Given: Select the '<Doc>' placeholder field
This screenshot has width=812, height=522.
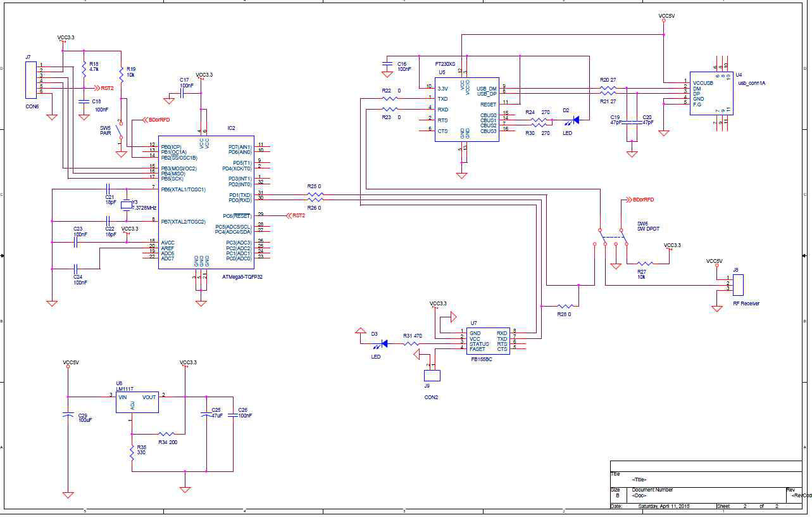Looking at the screenshot, I should (x=639, y=495).
